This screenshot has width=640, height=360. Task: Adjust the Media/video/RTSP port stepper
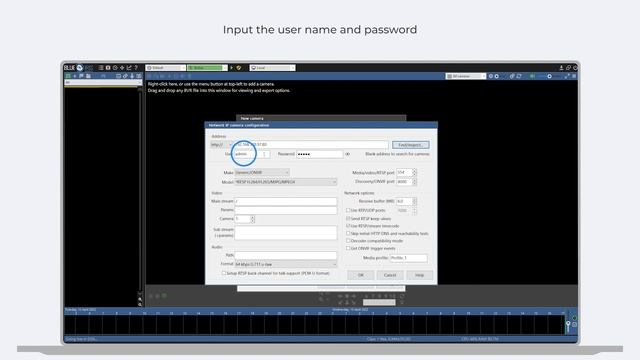click(414, 173)
